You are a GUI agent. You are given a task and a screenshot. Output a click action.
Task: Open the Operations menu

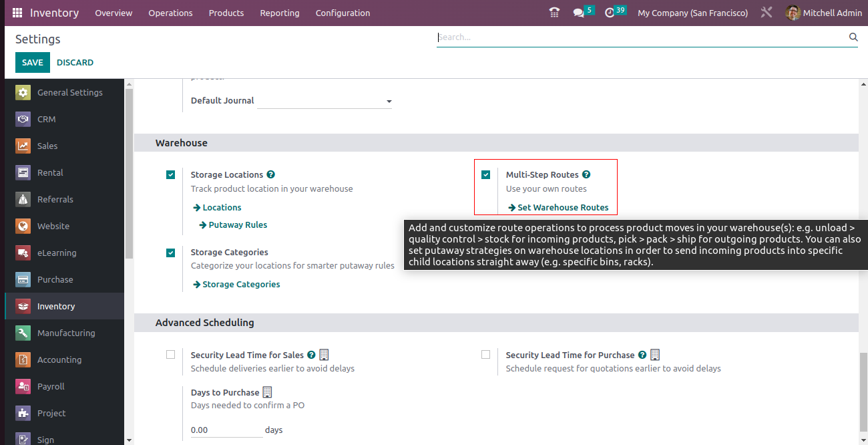[x=170, y=13]
